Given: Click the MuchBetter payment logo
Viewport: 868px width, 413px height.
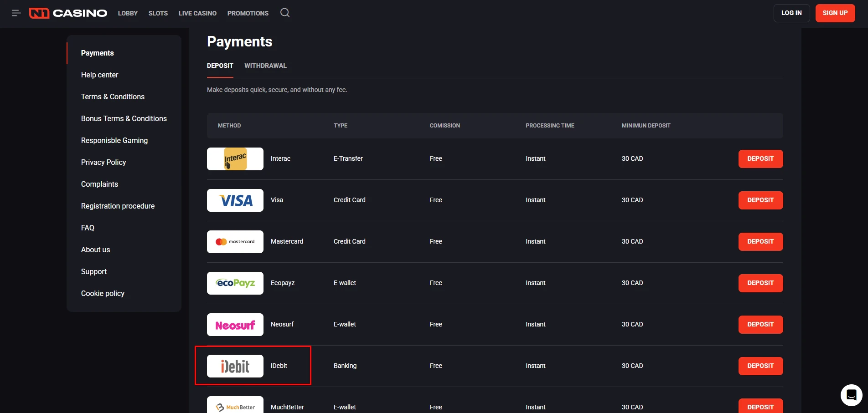Looking at the screenshot, I should (x=235, y=405).
